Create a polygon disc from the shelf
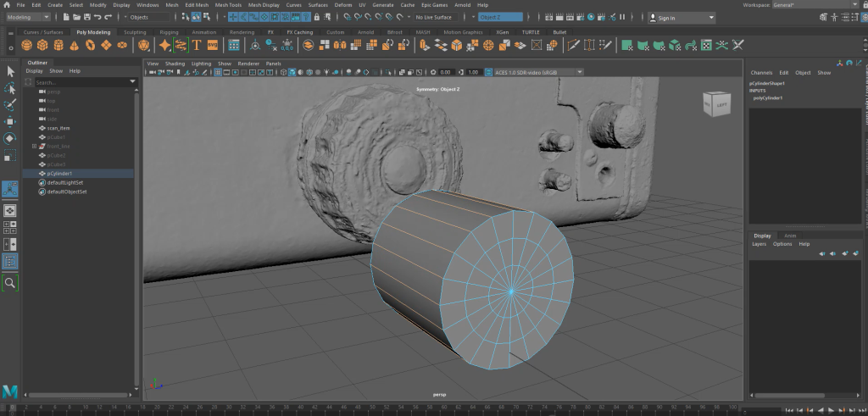 tap(122, 45)
